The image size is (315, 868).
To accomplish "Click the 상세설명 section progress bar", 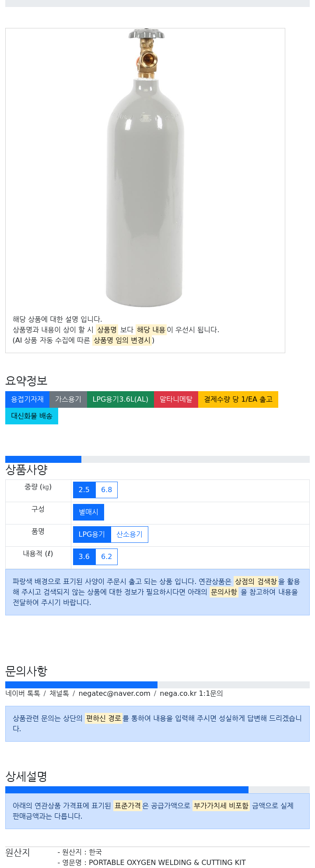I will click(157, 790).
